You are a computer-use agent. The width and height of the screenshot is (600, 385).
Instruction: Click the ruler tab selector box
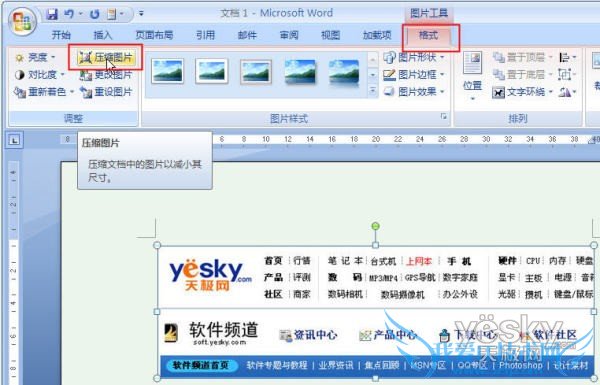(x=14, y=140)
